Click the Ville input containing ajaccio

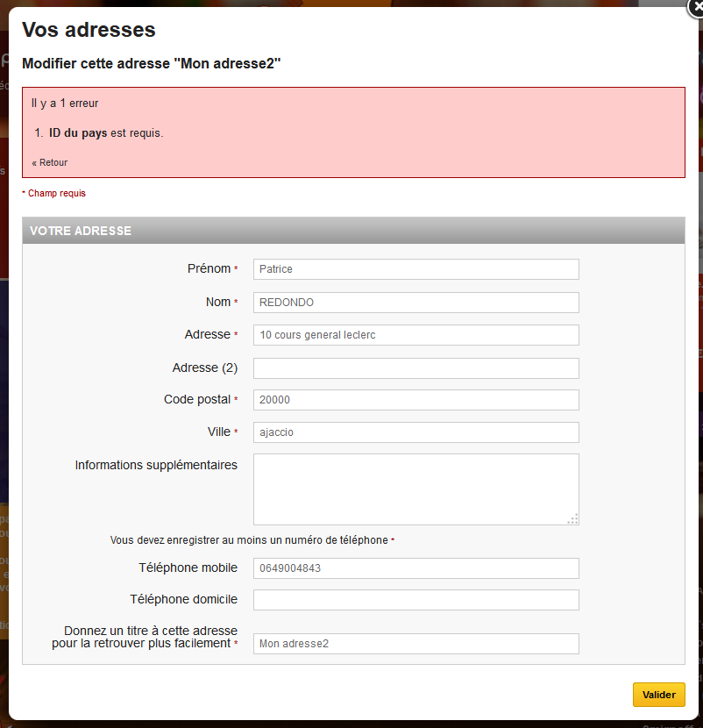coord(415,432)
